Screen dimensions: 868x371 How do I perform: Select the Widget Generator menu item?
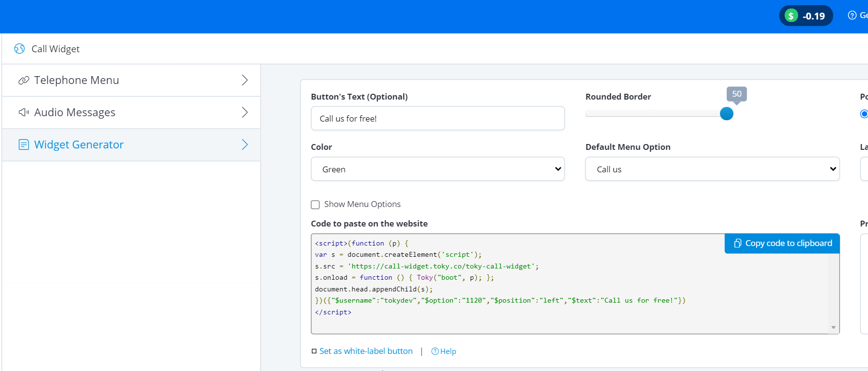79,145
